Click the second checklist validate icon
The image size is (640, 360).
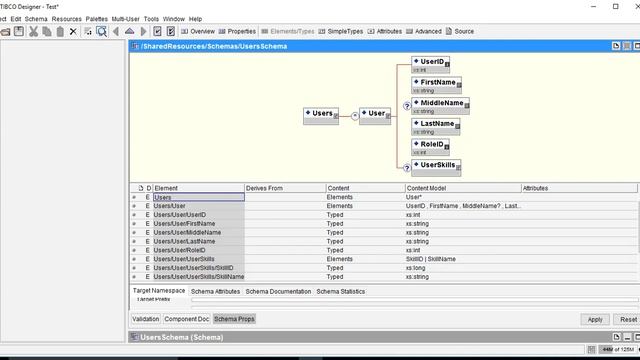click(171, 31)
